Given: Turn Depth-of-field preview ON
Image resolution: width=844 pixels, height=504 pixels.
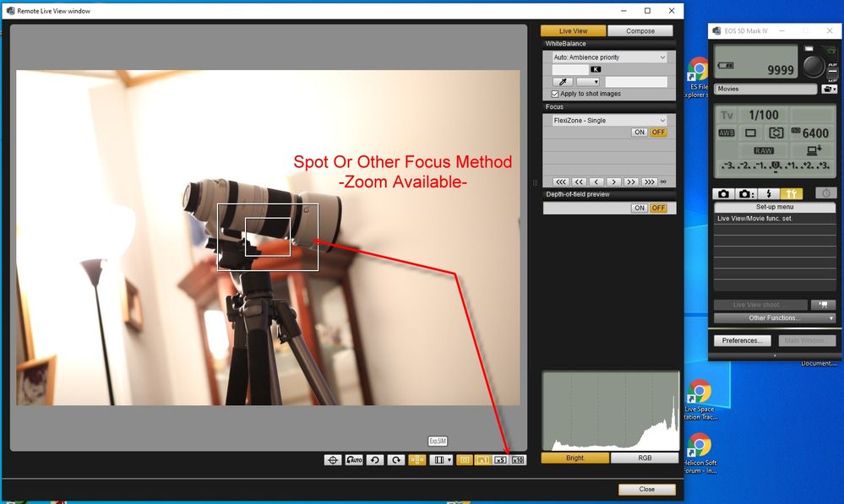Looking at the screenshot, I should pos(640,208).
